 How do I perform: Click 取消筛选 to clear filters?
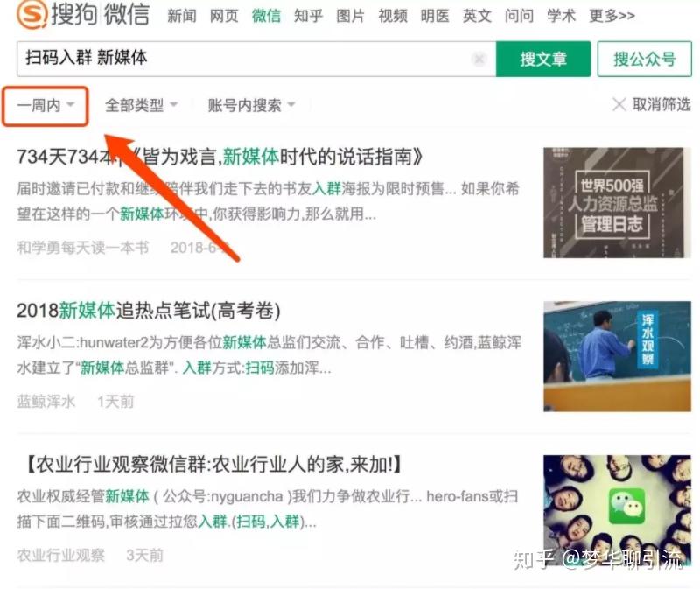661,105
